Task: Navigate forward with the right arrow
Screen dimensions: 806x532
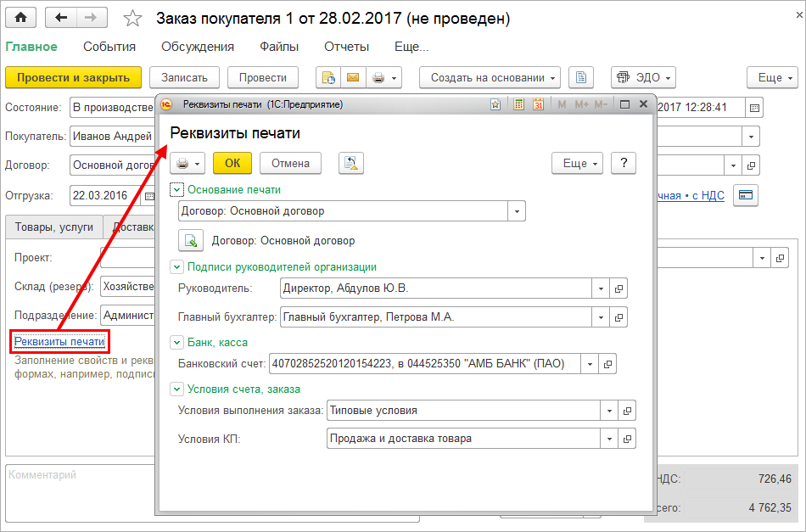Action: point(92,18)
